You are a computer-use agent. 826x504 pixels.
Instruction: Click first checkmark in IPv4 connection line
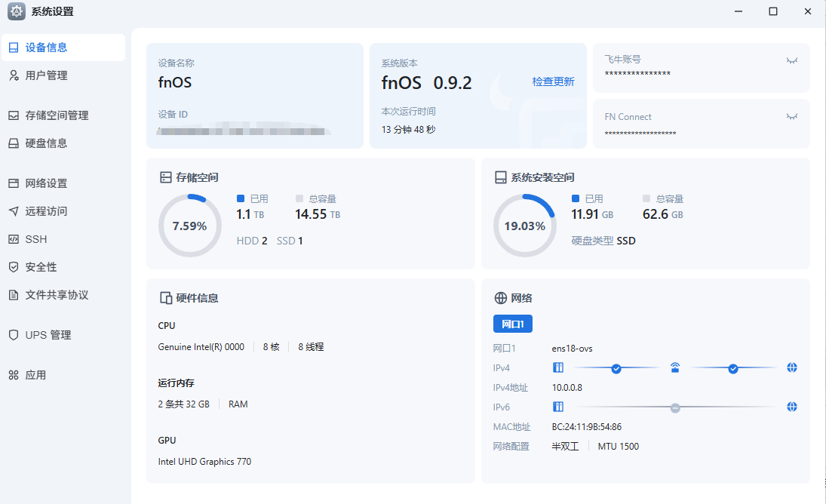coord(616,369)
